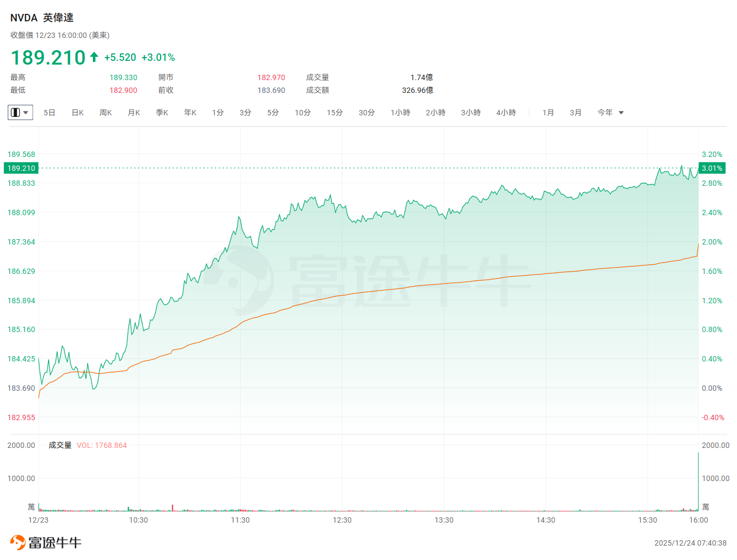The image size is (737, 560).
Task: Show the 3月 range
Action: (x=575, y=113)
